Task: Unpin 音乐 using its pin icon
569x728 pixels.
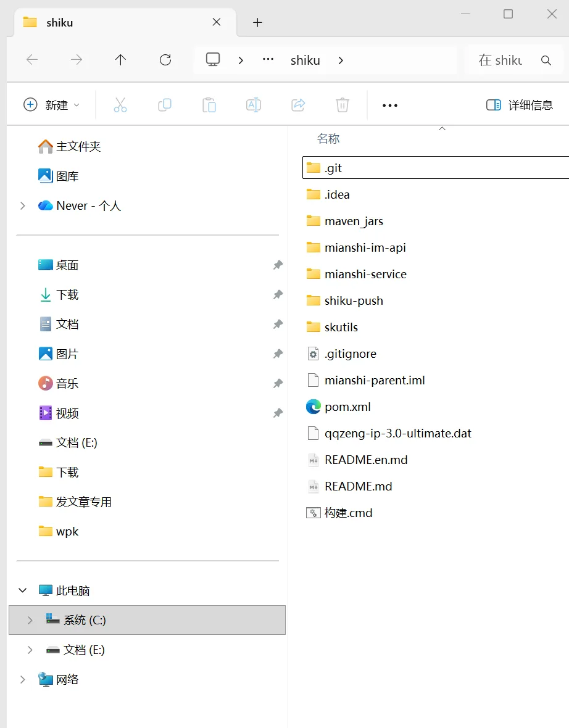Action: [278, 384]
